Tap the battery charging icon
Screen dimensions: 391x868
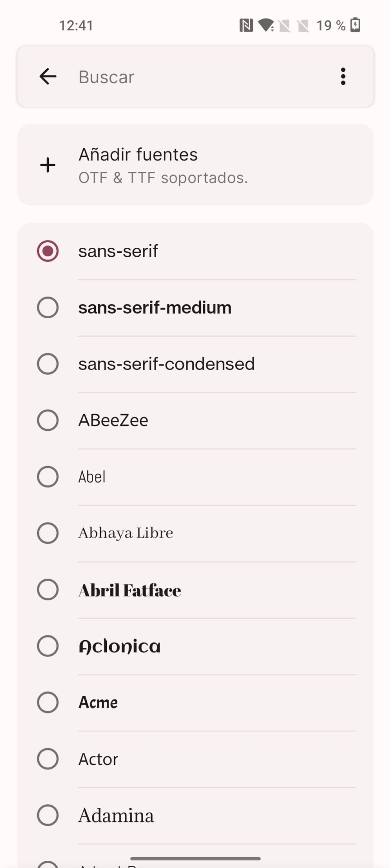[356, 25]
